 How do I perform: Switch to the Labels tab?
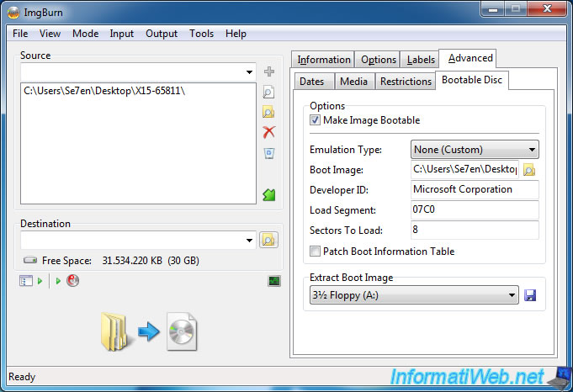[420, 60]
